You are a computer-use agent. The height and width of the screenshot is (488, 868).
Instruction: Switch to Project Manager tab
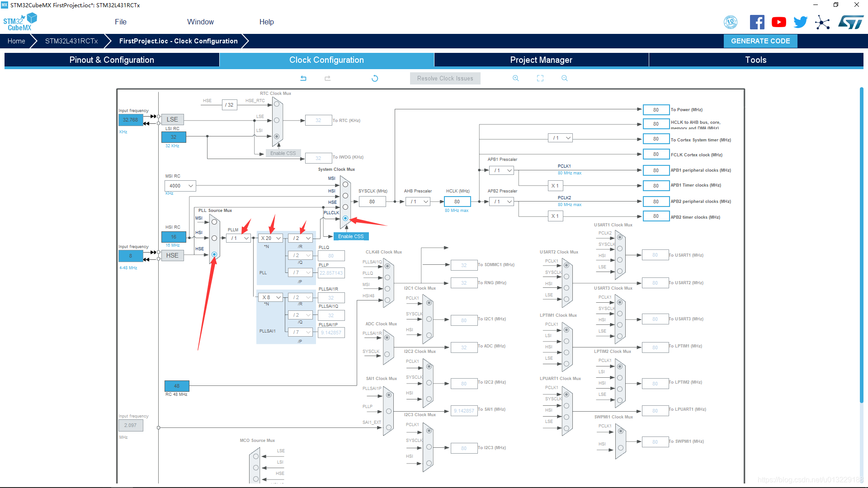coord(541,60)
